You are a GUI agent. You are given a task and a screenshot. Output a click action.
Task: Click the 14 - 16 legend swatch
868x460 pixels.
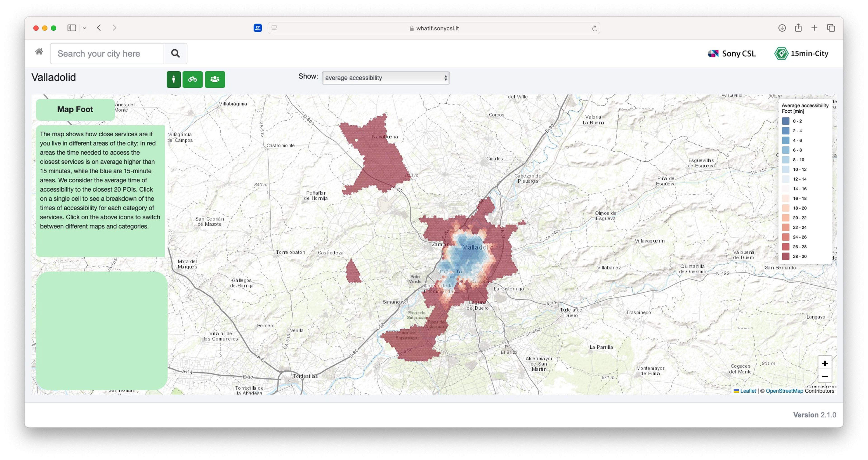coord(785,189)
